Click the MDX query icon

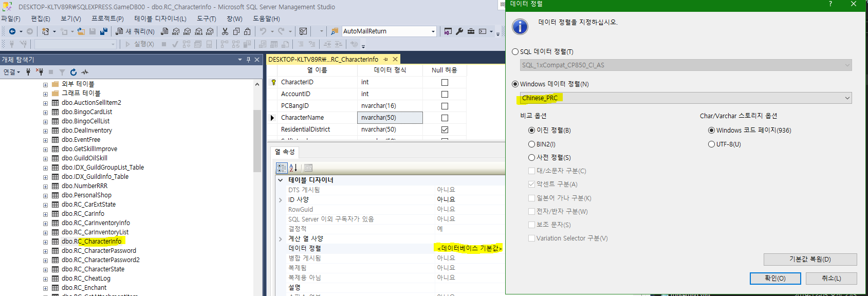point(176,31)
